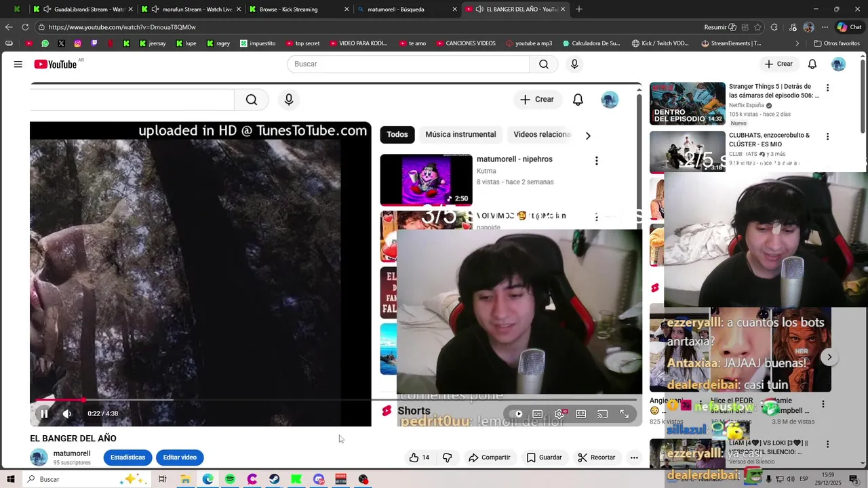
Task: Open Twitch bookmark icon
Action: (x=94, y=43)
